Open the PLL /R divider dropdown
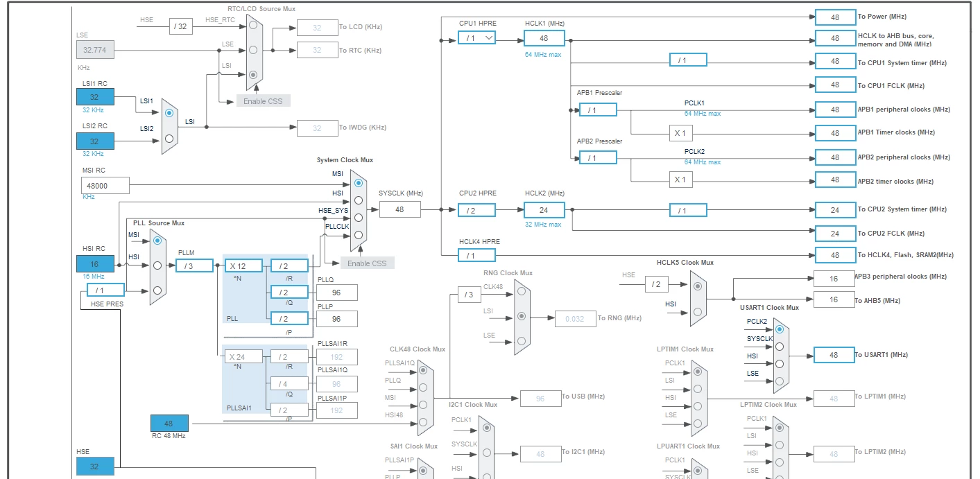Viewport: 980px width, 479px height. [289, 265]
